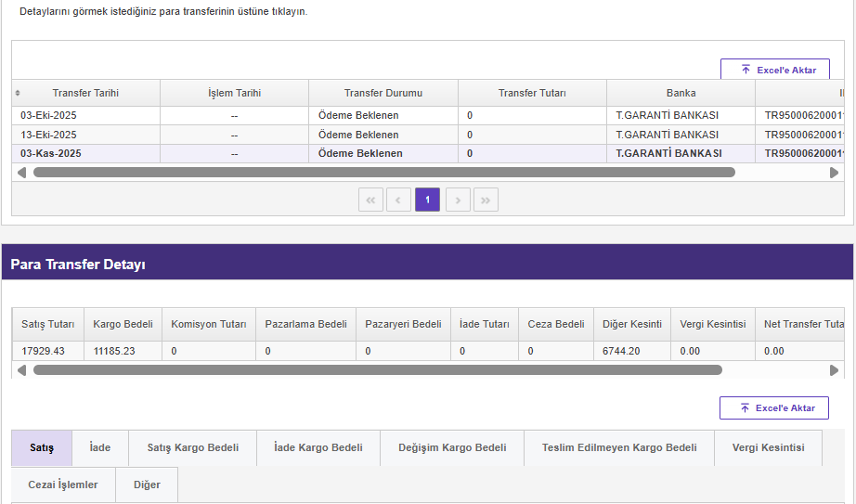Click the lower Excel'e Aktar export button
The width and height of the screenshot is (856, 504).
[x=773, y=408]
